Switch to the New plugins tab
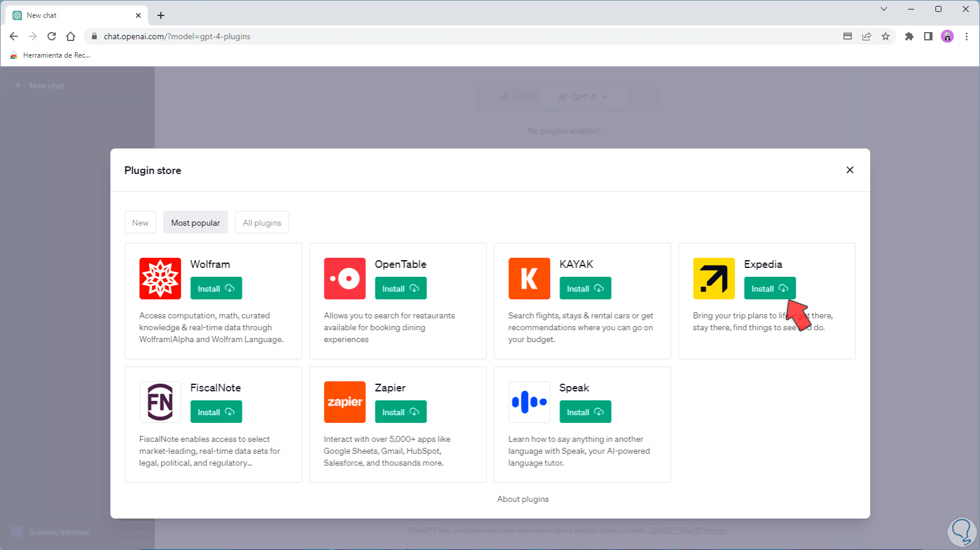Image resolution: width=980 pixels, height=550 pixels. point(140,223)
